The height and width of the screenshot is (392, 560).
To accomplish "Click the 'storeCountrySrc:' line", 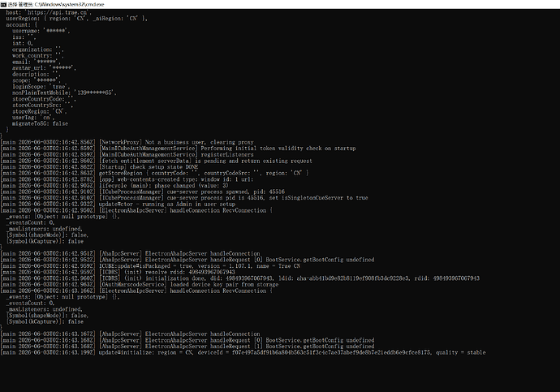I will pyautogui.click(x=42, y=105).
